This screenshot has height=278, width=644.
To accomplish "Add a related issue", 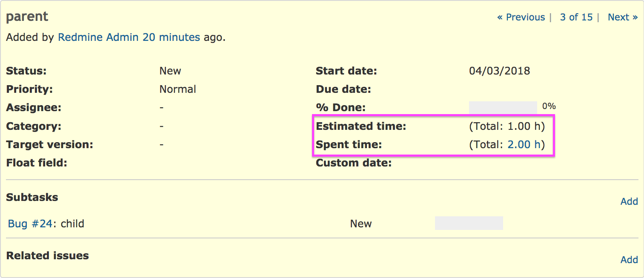I will pos(629,260).
